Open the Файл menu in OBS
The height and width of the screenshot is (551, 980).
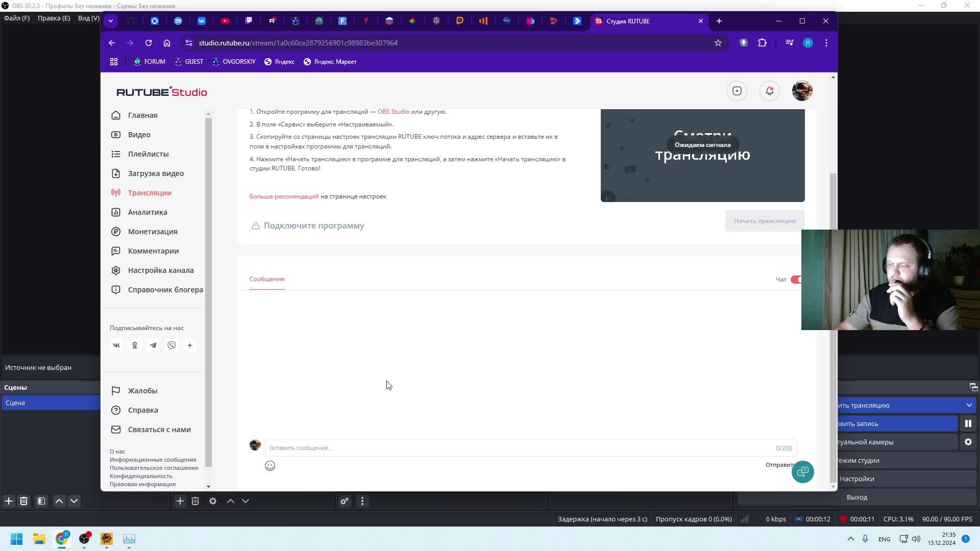click(x=17, y=18)
